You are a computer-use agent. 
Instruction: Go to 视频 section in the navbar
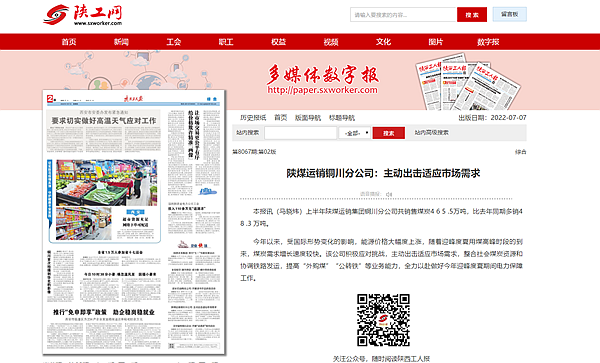point(331,42)
